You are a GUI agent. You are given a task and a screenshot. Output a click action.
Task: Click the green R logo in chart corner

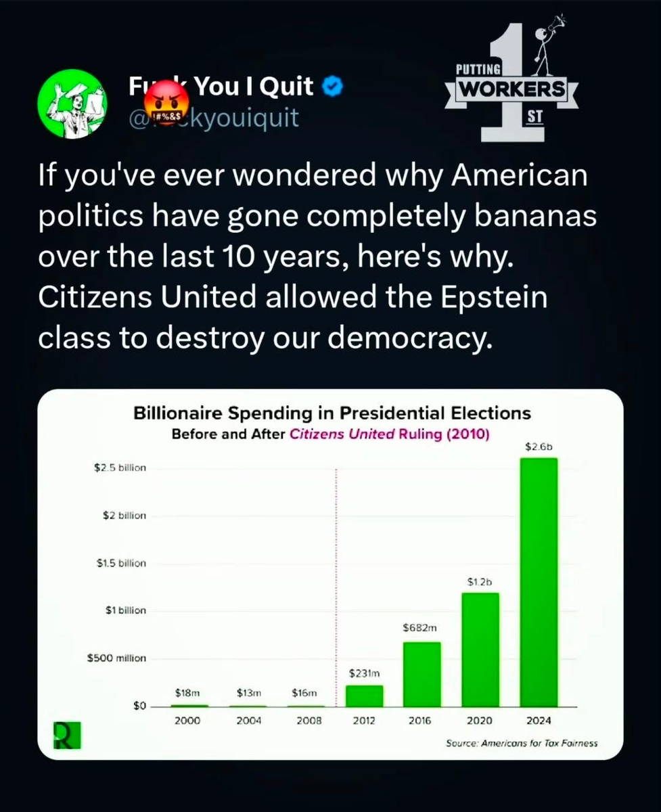pos(68,736)
